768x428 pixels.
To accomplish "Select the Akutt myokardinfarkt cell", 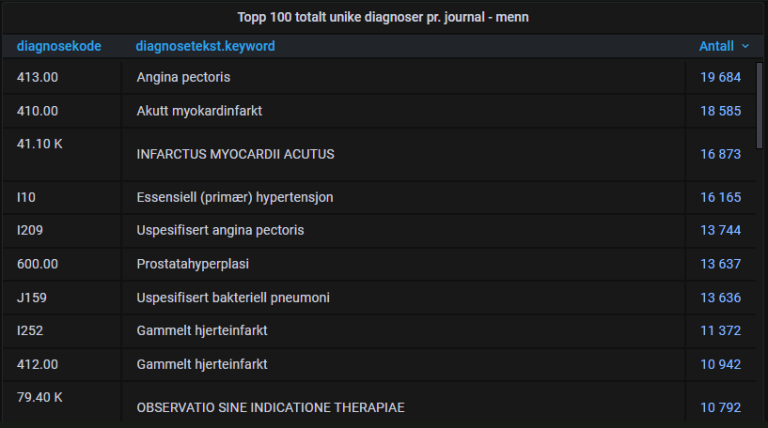I will [x=199, y=111].
